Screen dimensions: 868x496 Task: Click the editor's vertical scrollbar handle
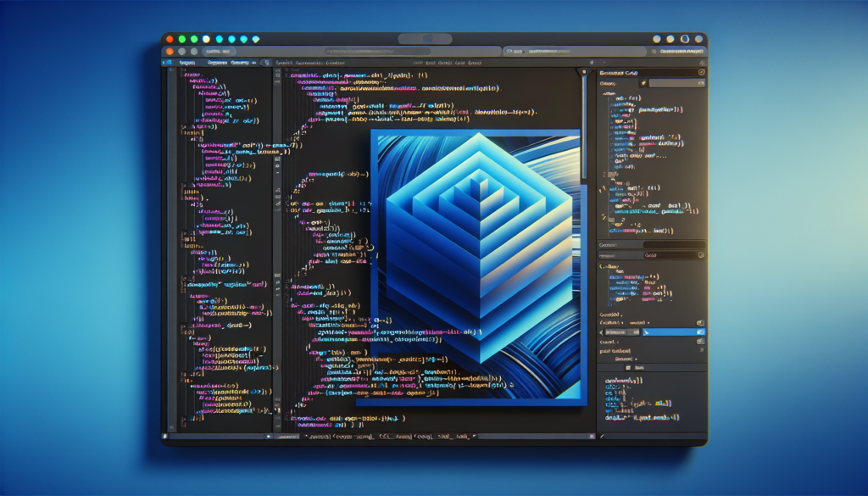click(583, 127)
